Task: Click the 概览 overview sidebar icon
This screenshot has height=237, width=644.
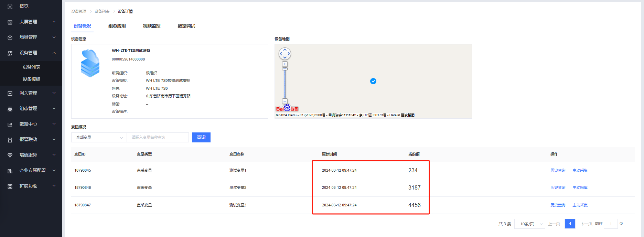Action: coord(10,7)
